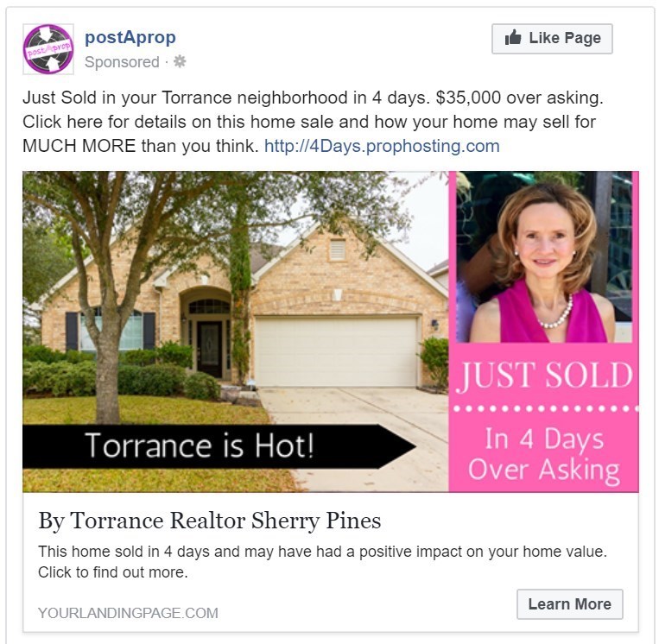Click the pink JUST SOLD panel
The height and width of the screenshot is (644, 659).
pos(544,417)
